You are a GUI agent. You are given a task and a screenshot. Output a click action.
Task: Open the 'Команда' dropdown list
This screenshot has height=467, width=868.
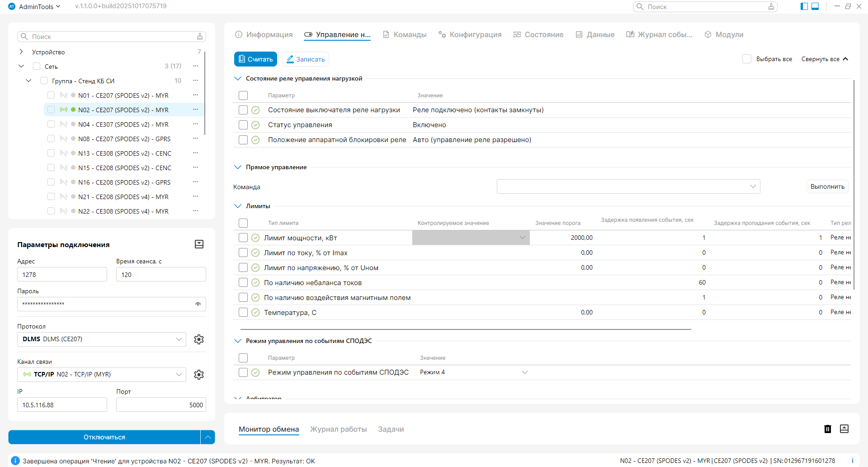[x=628, y=186]
